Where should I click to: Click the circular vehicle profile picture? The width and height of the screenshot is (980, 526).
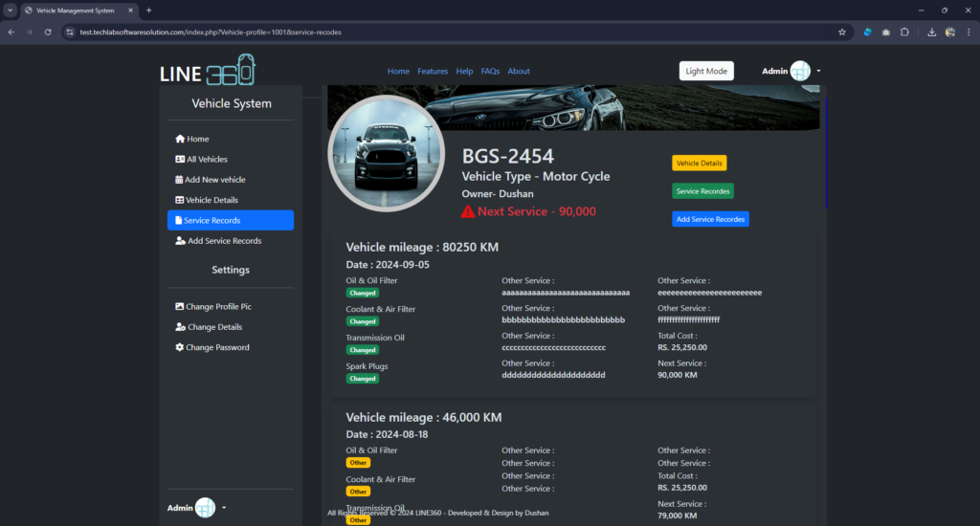click(387, 153)
